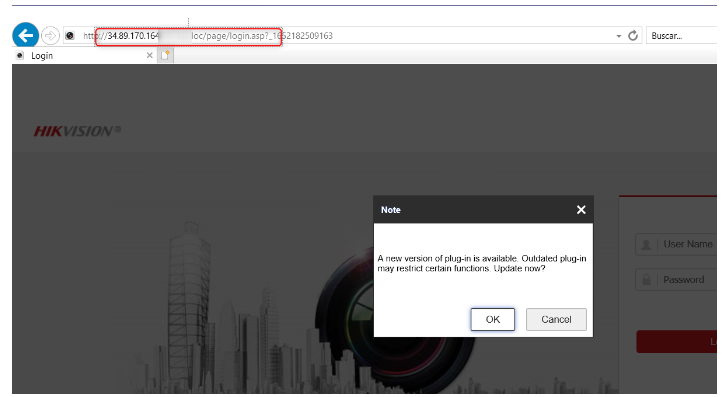Viewport: 722px width, 397px height.
Task: Click the User Name field
Action: [x=676, y=244]
